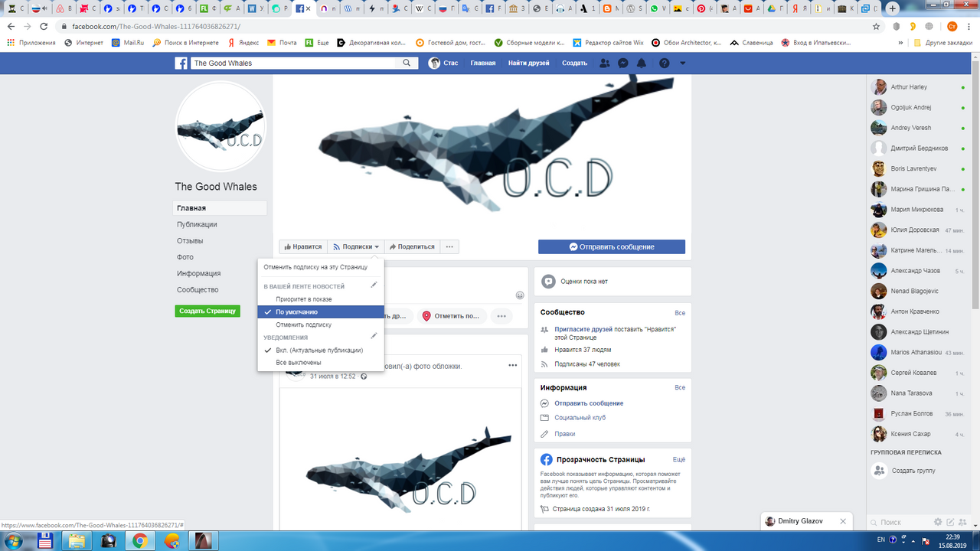Select Главная page tab

(x=220, y=208)
